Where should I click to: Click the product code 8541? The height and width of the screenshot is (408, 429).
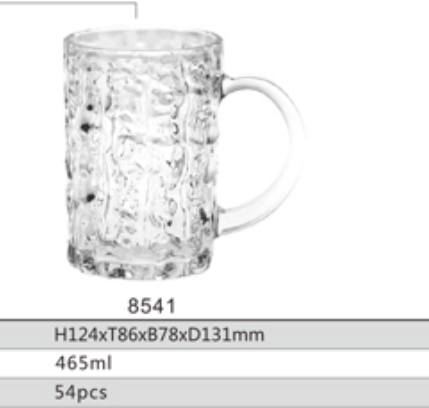pos(151,306)
